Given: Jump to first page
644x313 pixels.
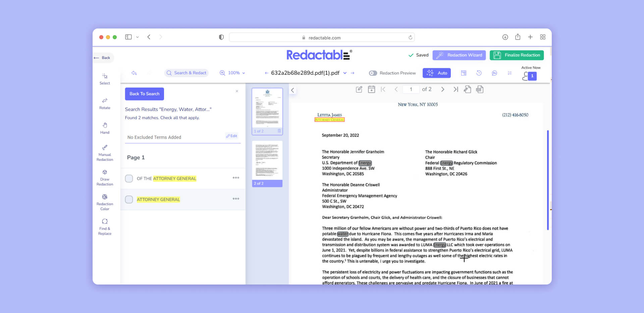Looking at the screenshot, I should coord(383,89).
